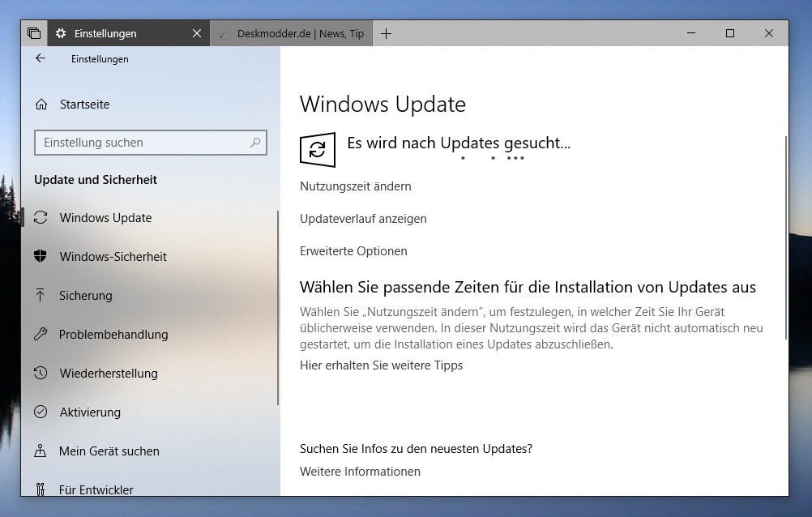Click Suchen Sie Infos zu den neuesten Updates text
This screenshot has width=812, height=517.
click(x=416, y=449)
